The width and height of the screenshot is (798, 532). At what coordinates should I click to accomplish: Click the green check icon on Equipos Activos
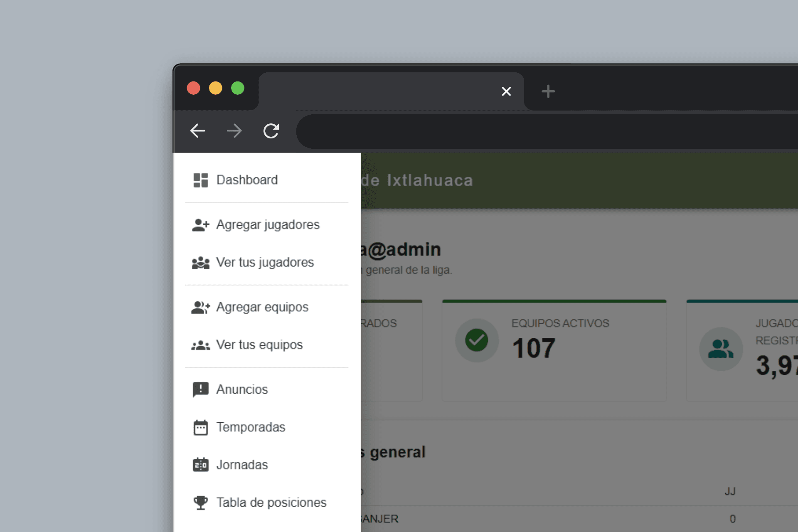pos(477,340)
